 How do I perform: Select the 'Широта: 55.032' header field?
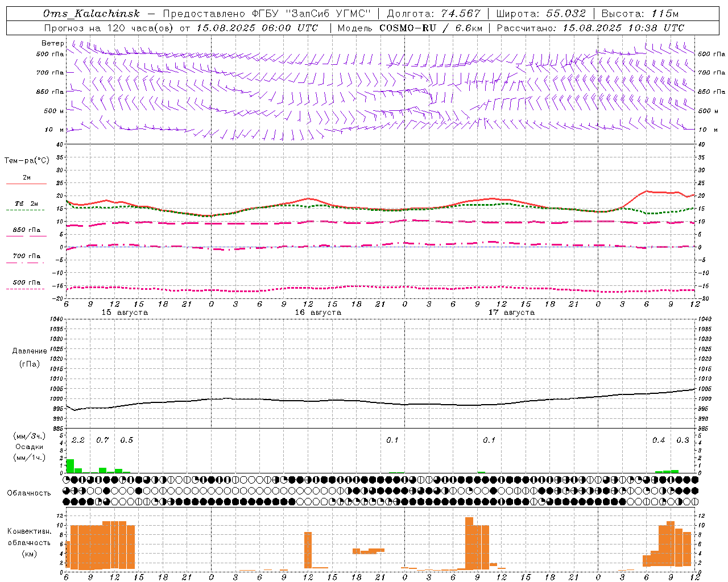coord(541,14)
